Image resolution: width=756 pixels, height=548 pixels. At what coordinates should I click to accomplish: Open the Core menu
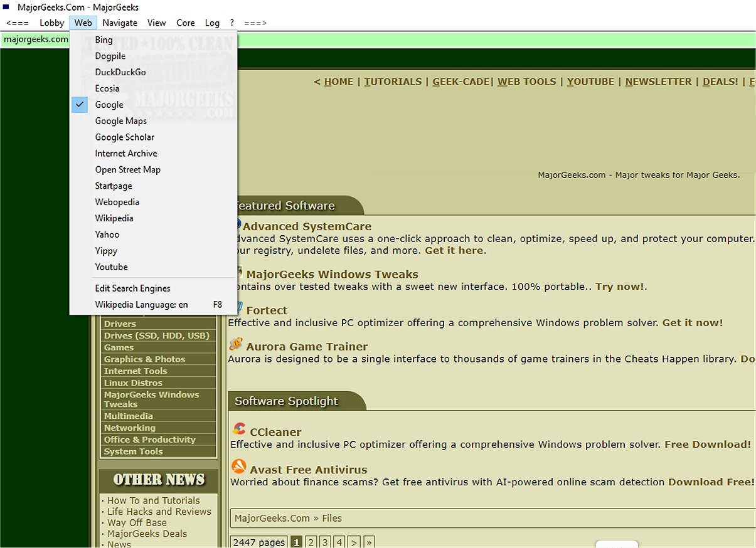pyautogui.click(x=186, y=23)
